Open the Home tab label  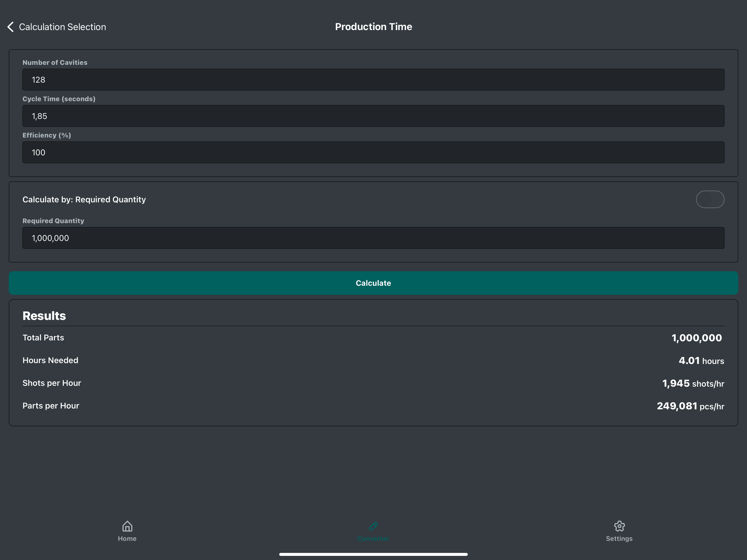click(x=127, y=538)
